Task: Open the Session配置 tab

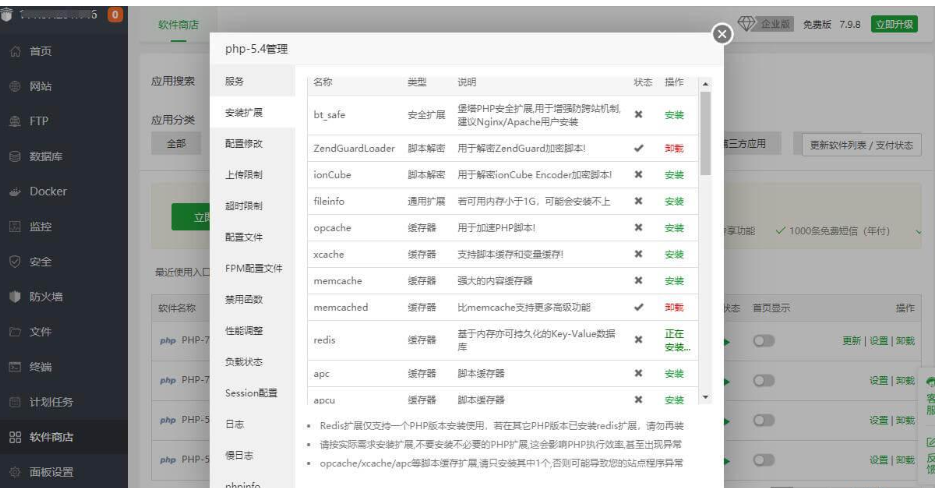Action: pyautogui.click(x=253, y=393)
